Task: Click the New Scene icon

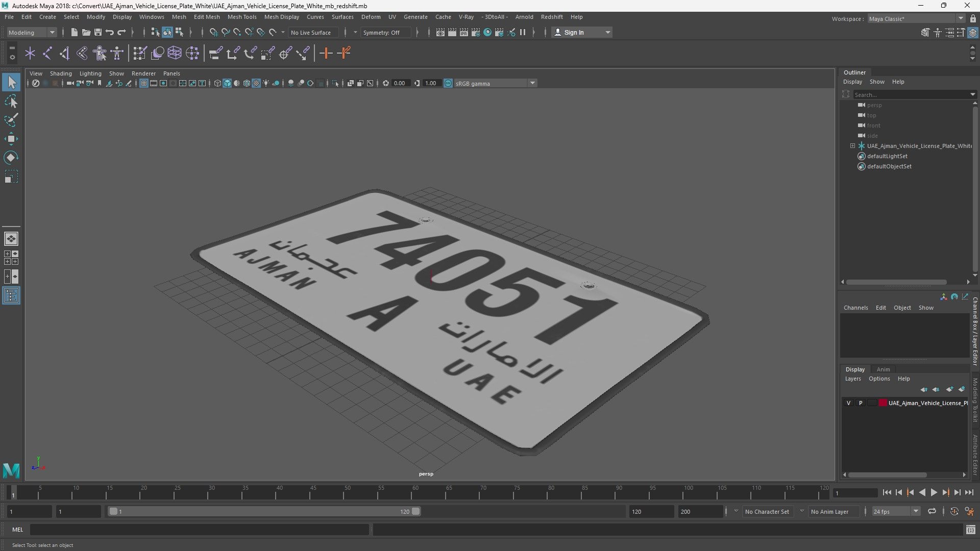Action: pyautogui.click(x=74, y=32)
